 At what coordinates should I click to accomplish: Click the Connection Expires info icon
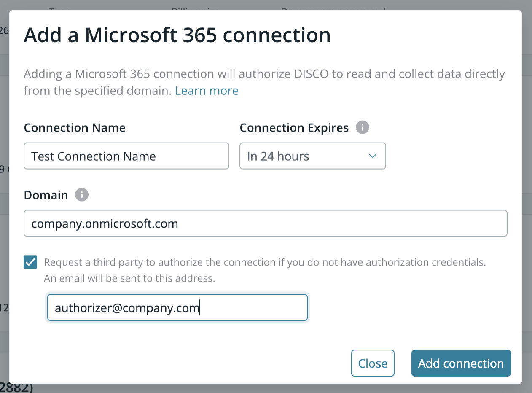click(x=363, y=127)
